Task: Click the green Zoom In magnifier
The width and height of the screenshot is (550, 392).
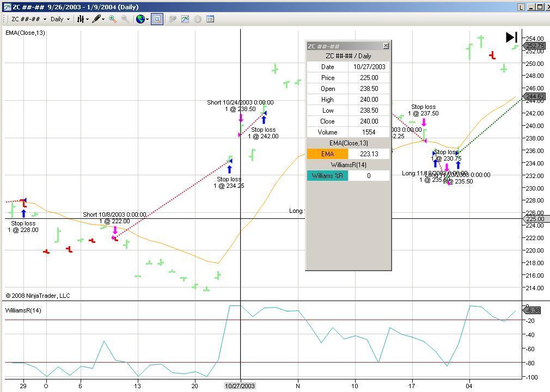Action: click(113, 19)
